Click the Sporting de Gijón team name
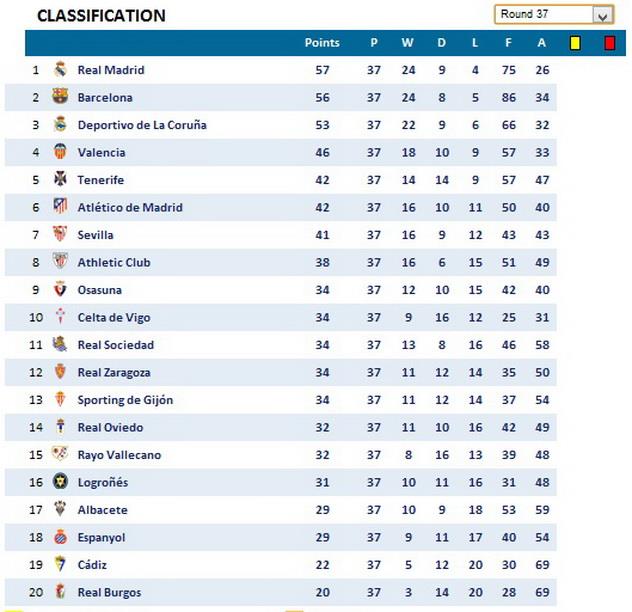The image size is (632, 612). tap(125, 400)
